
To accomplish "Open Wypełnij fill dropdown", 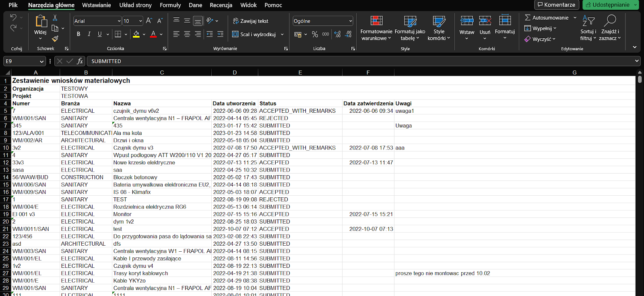I will (540, 28).
